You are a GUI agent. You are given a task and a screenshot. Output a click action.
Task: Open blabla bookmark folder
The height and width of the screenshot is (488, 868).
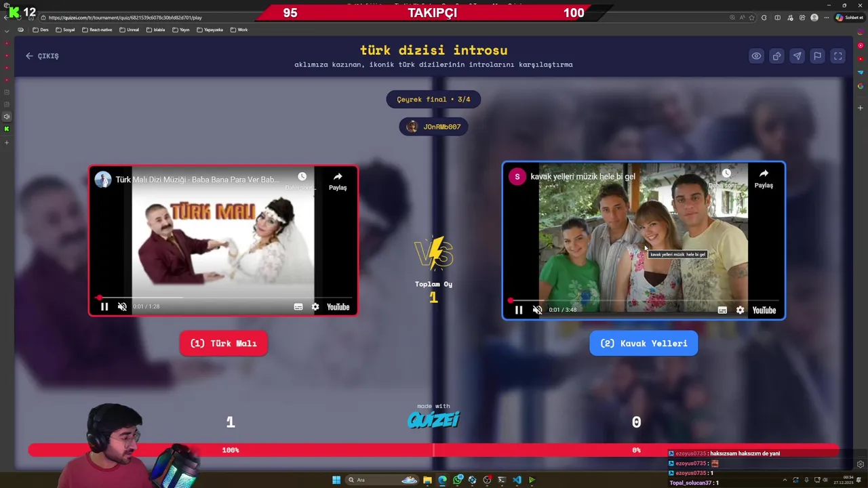155,30
